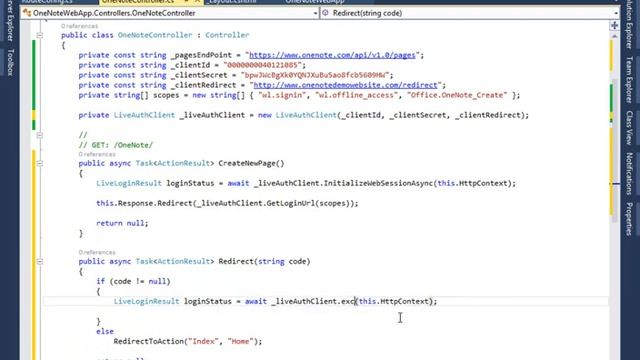The width and height of the screenshot is (640, 360).
Task: Follow the onenote.com/api/v1.0/pages URL link
Action: [332, 55]
